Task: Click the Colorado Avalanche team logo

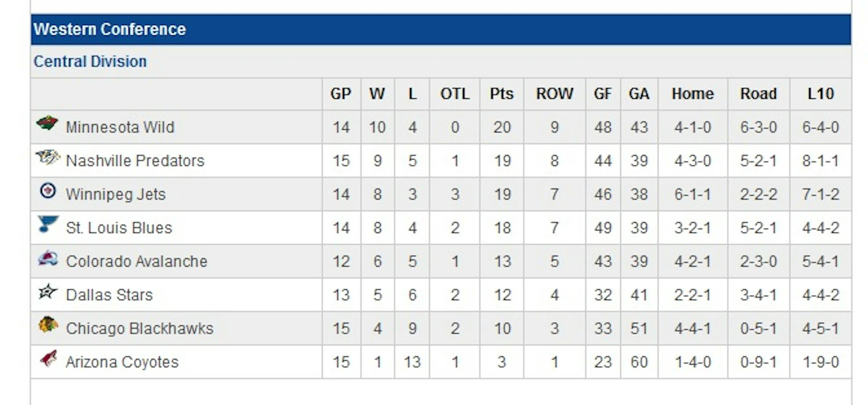Action: pos(48,258)
